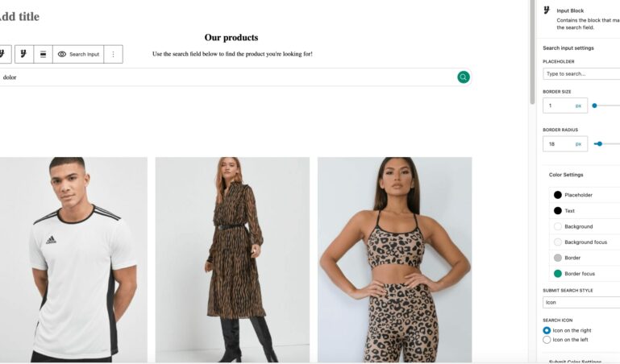Click the black Placeholder color circle
620x364 pixels.
coord(557,195)
